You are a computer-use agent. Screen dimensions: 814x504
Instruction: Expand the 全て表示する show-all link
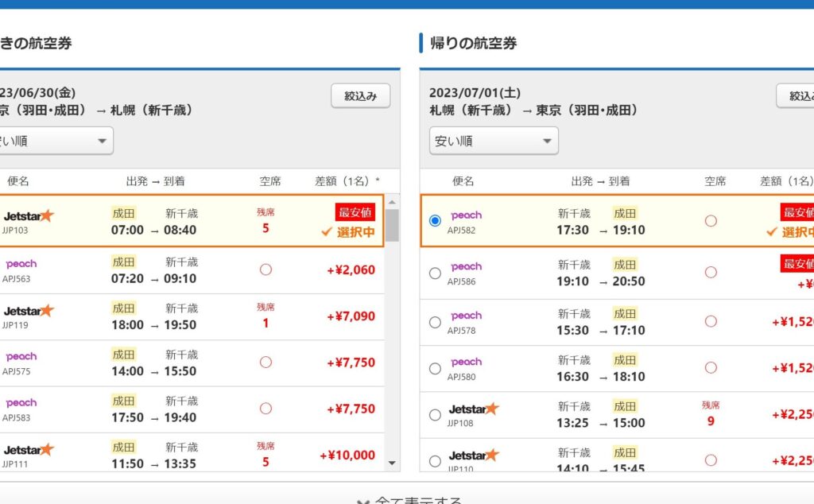tap(410, 500)
